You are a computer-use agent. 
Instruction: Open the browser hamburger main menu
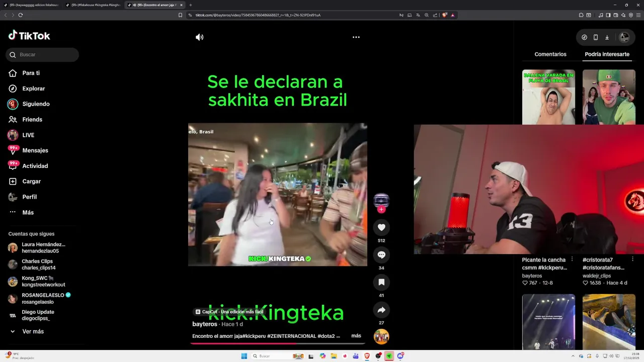[x=638, y=15]
